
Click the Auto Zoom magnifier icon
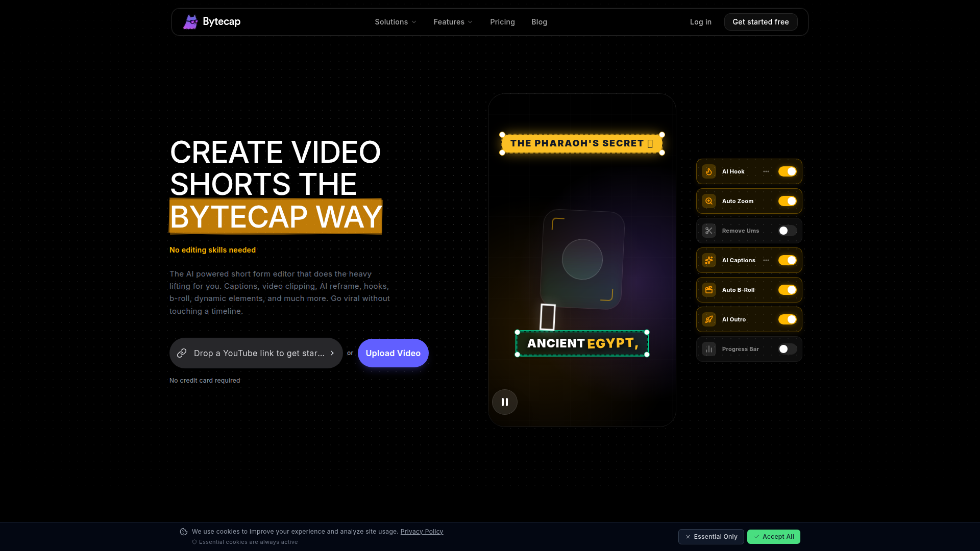[x=709, y=201]
